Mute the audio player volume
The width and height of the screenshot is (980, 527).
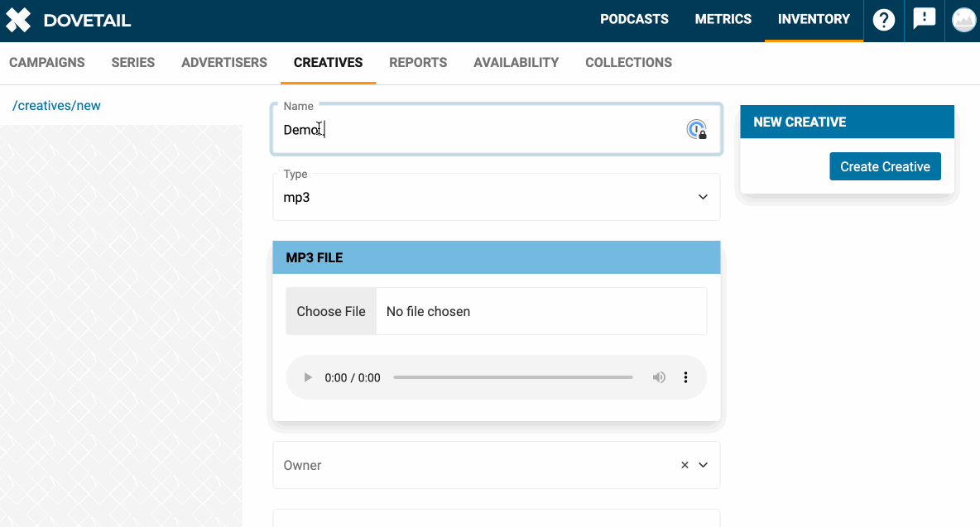[x=659, y=378]
